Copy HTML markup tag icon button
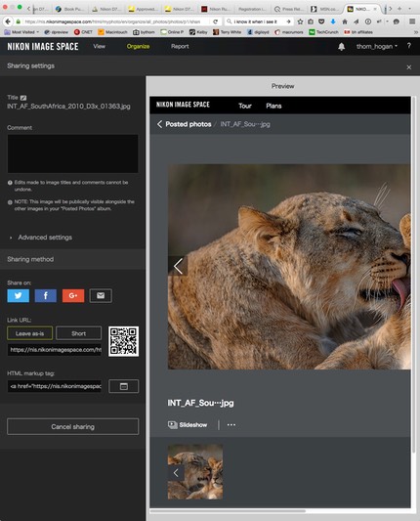The width and height of the screenshot is (420, 521). (x=123, y=386)
